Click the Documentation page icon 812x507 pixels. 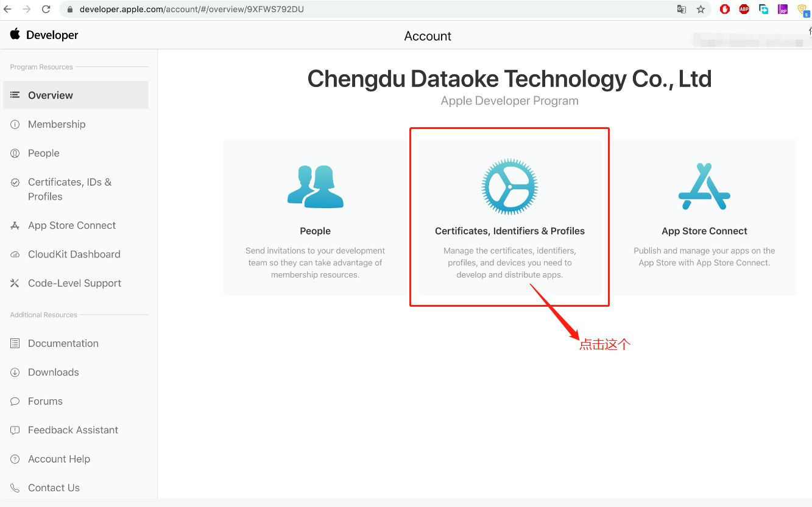coord(15,343)
